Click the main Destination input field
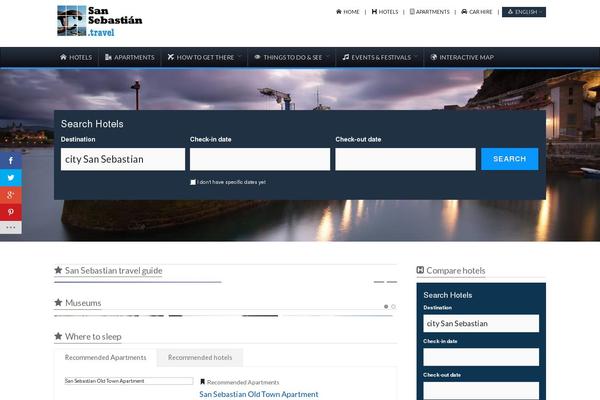The image size is (600, 400). tap(123, 159)
